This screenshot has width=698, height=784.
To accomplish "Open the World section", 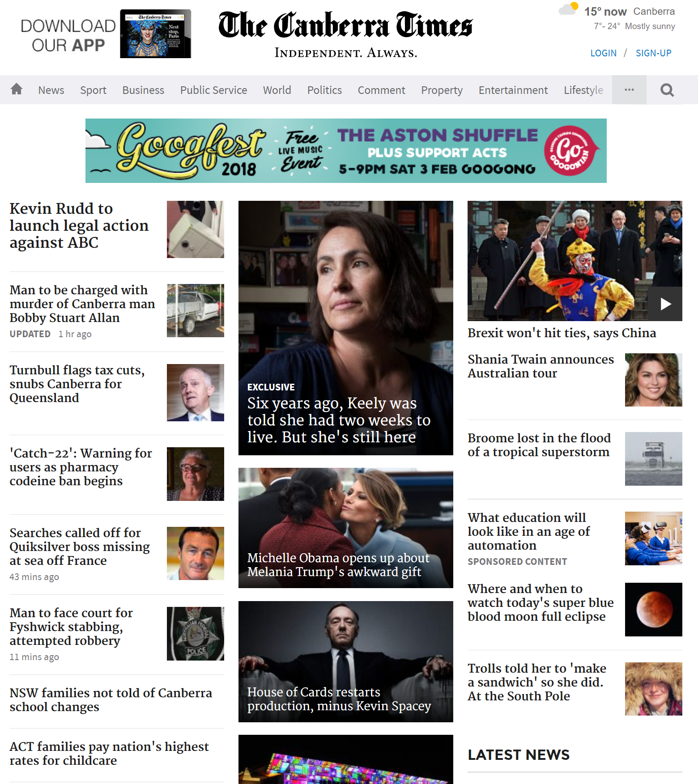I will pyautogui.click(x=277, y=90).
